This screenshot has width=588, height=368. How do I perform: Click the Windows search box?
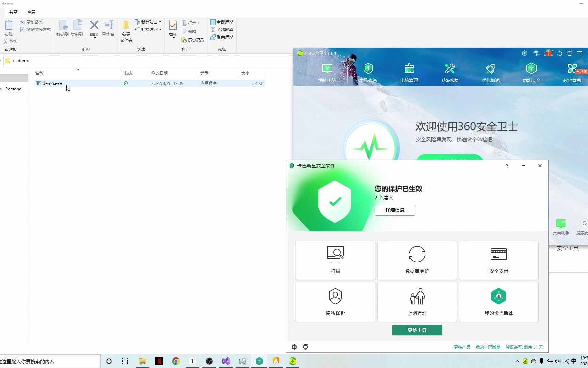pyautogui.click(x=50, y=361)
